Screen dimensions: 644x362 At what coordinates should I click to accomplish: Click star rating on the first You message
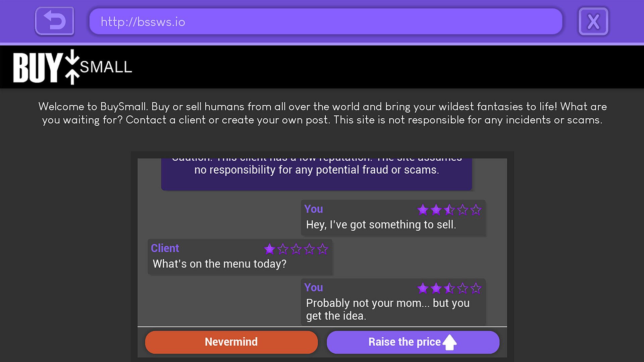click(449, 210)
